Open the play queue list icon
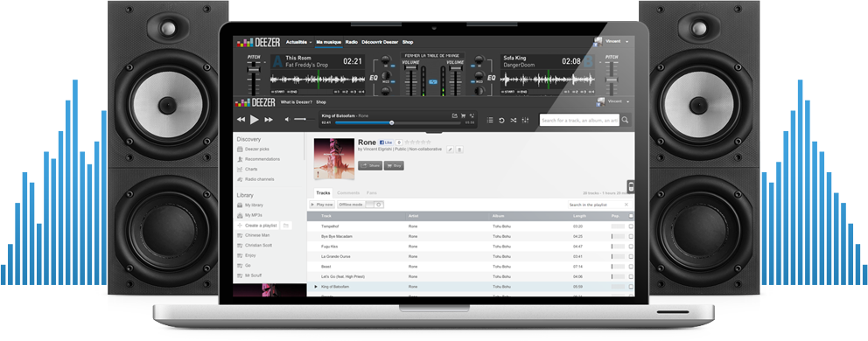 click(490, 120)
